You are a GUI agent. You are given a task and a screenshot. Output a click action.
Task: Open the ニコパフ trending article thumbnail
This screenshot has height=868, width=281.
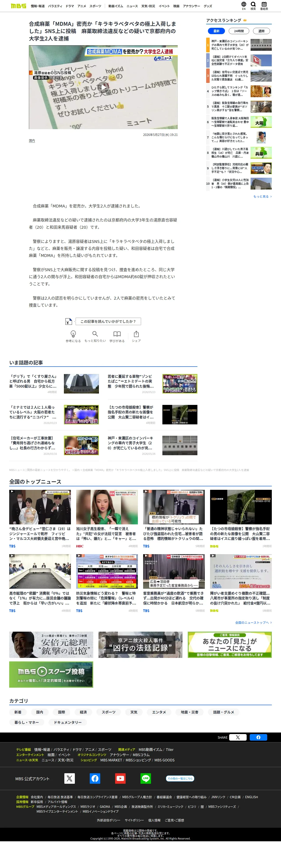(x=81, y=415)
